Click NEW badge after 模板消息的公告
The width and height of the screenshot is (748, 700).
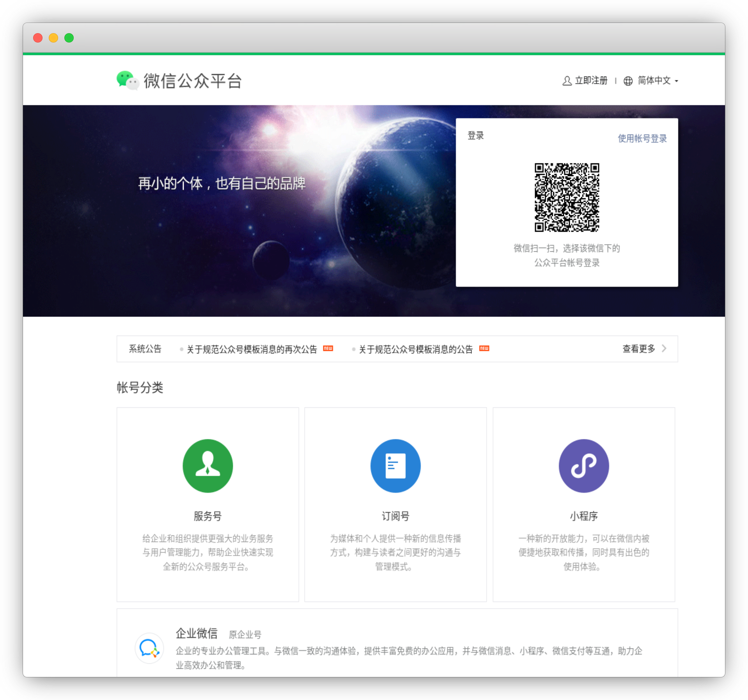point(484,348)
